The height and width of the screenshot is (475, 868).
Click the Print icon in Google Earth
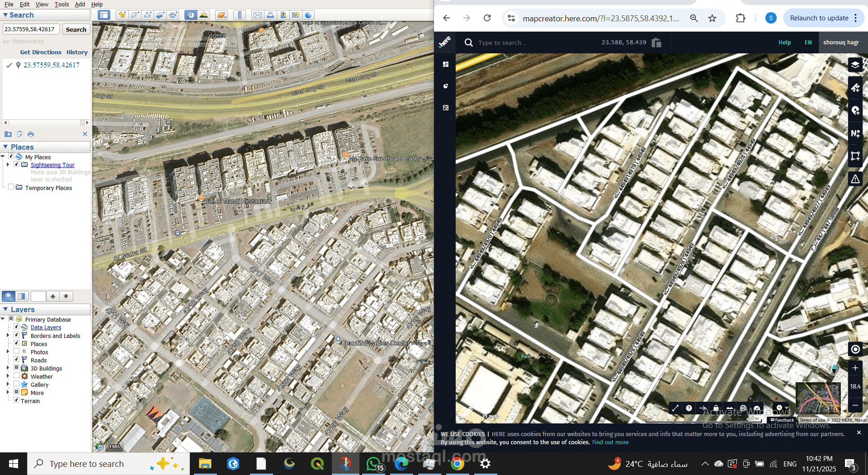point(270,15)
